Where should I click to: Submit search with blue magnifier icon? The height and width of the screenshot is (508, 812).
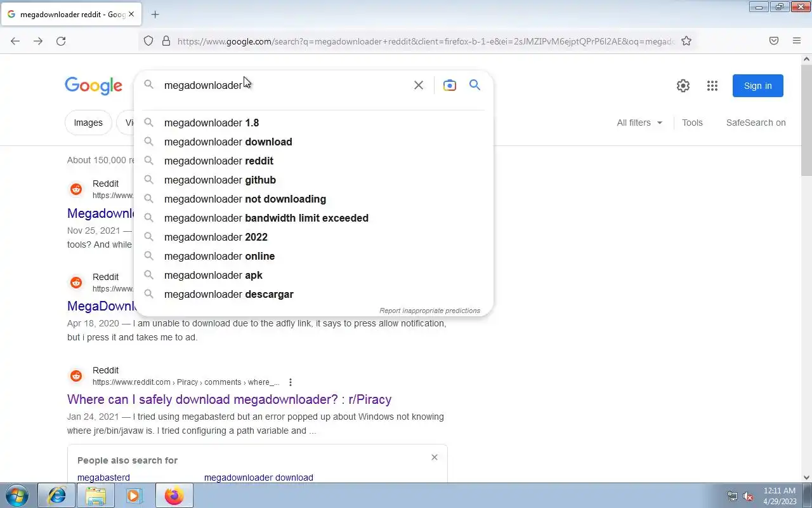point(475,85)
